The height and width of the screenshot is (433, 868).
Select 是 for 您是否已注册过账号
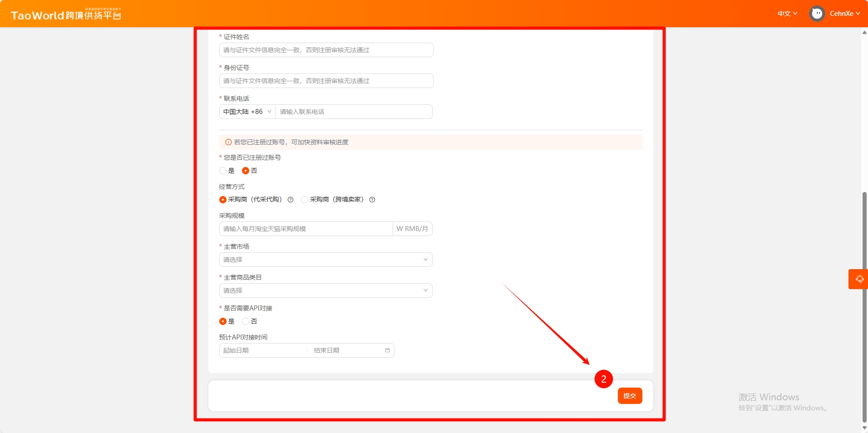coord(223,171)
